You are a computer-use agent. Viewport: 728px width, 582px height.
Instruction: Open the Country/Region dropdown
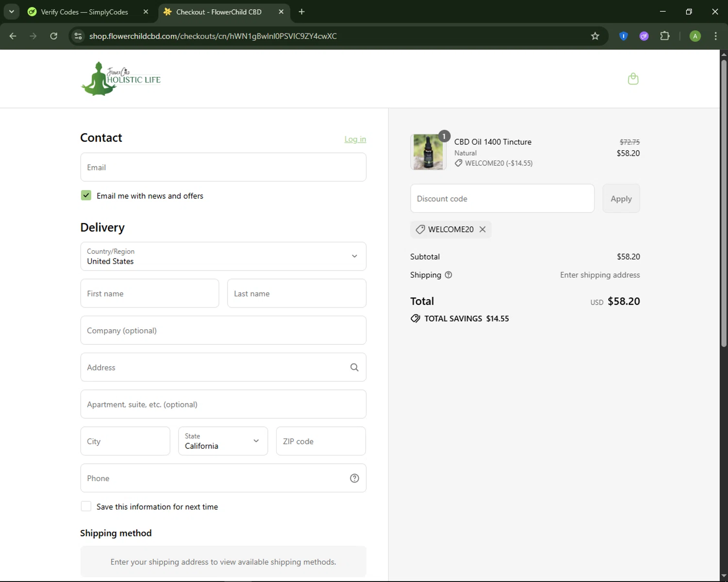(223, 256)
